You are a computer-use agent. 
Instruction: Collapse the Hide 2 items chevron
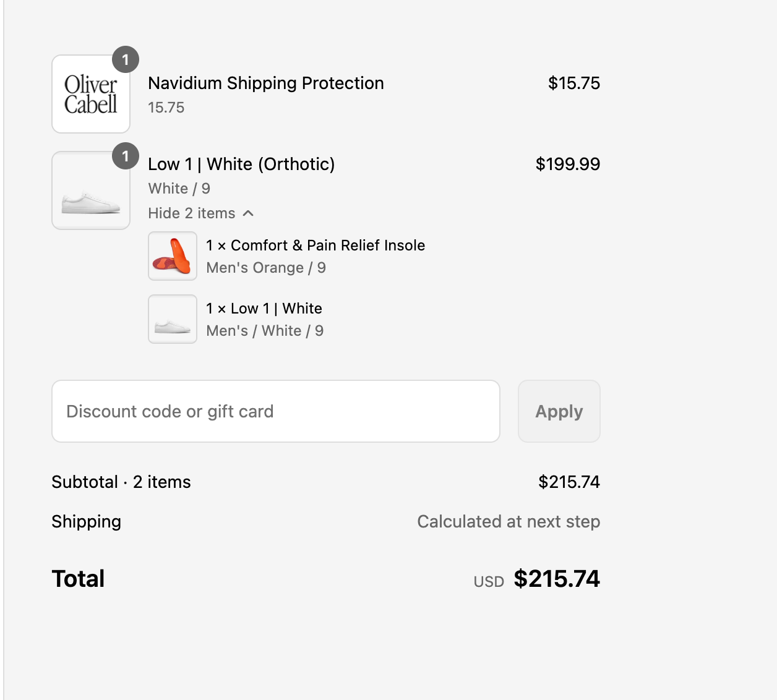click(248, 213)
